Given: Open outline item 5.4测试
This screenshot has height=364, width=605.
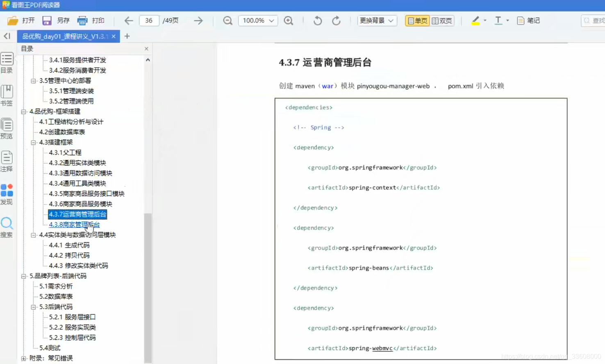Looking at the screenshot, I should 50,348.
